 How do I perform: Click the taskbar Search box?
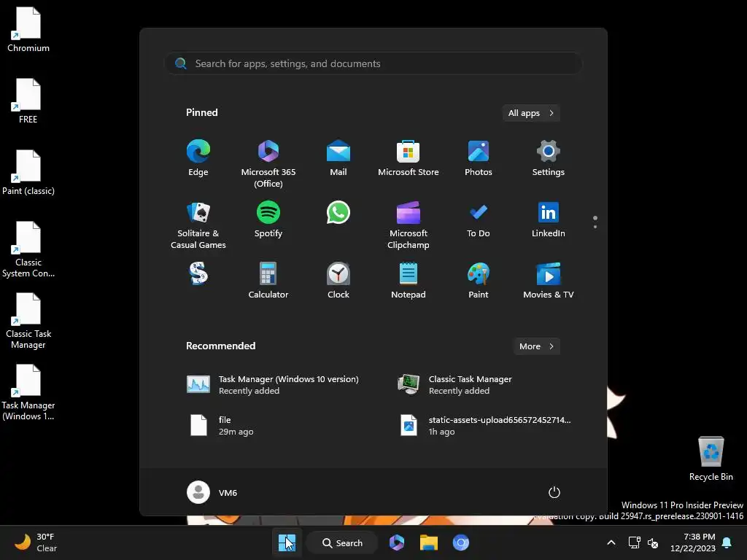[342, 542]
